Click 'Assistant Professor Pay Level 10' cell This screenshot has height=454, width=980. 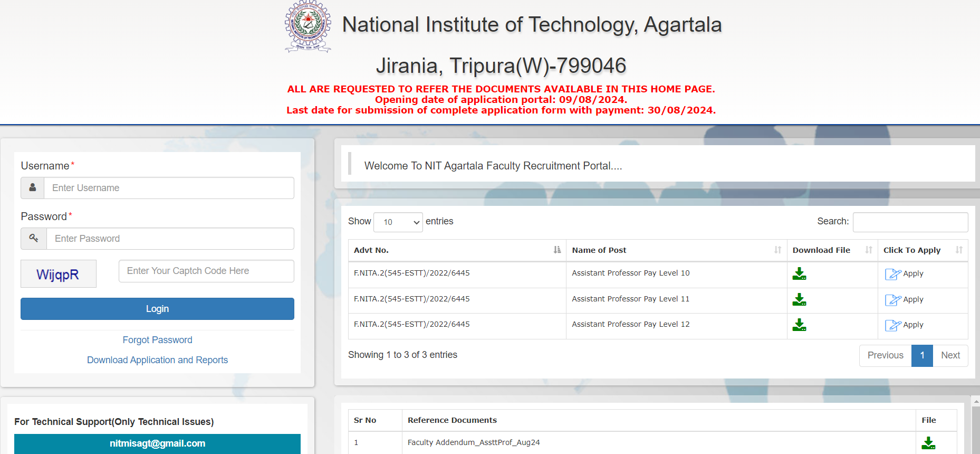[677, 273]
